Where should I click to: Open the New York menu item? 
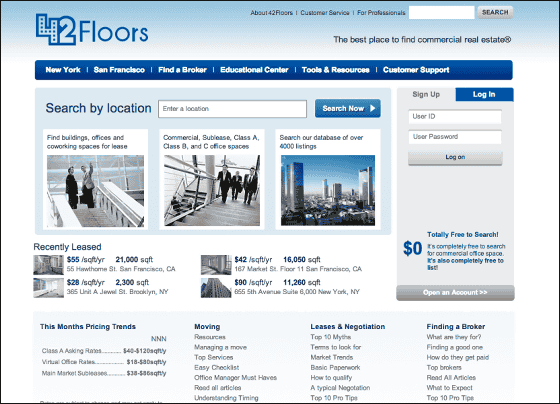(63, 70)
